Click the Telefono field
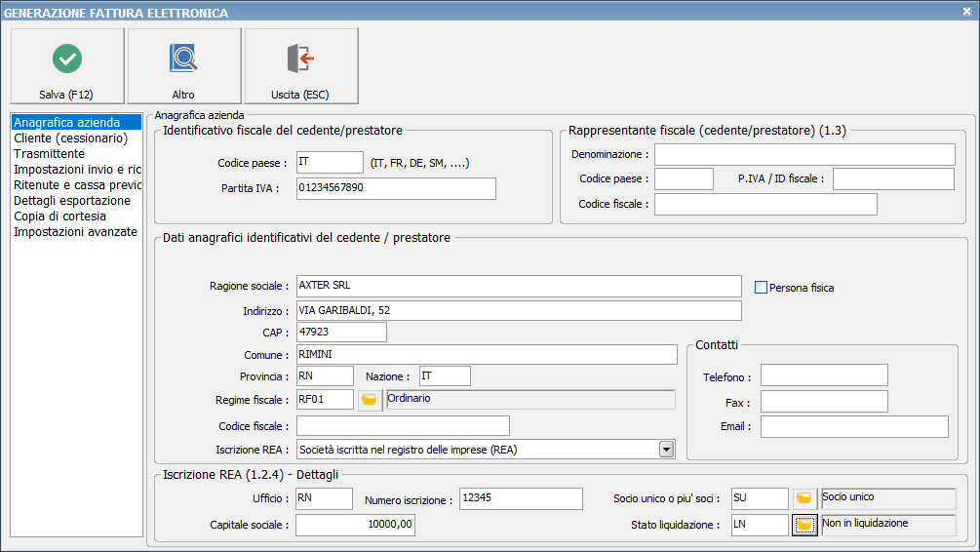Viewport: 980px width, 552px height. click(824, 375)
